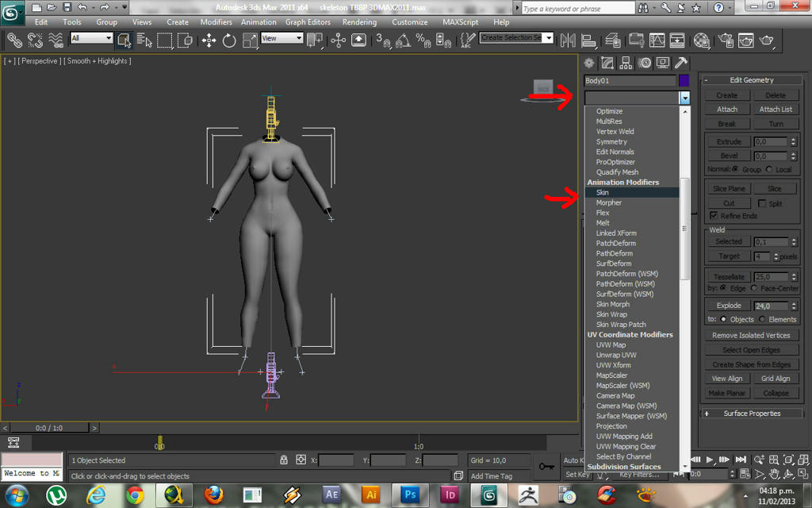Click the Select and Manipulate icon
Screen dimensions: 812x508
coord(338,40)
